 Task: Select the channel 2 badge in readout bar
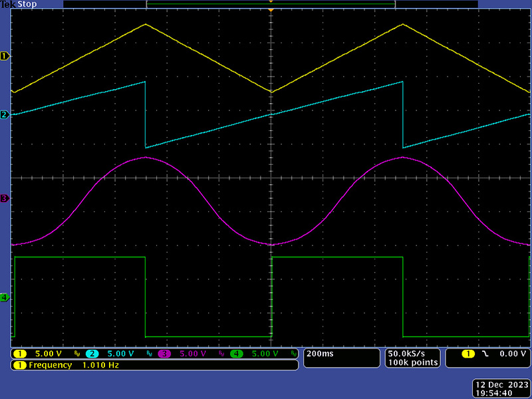tap(92, 354)
